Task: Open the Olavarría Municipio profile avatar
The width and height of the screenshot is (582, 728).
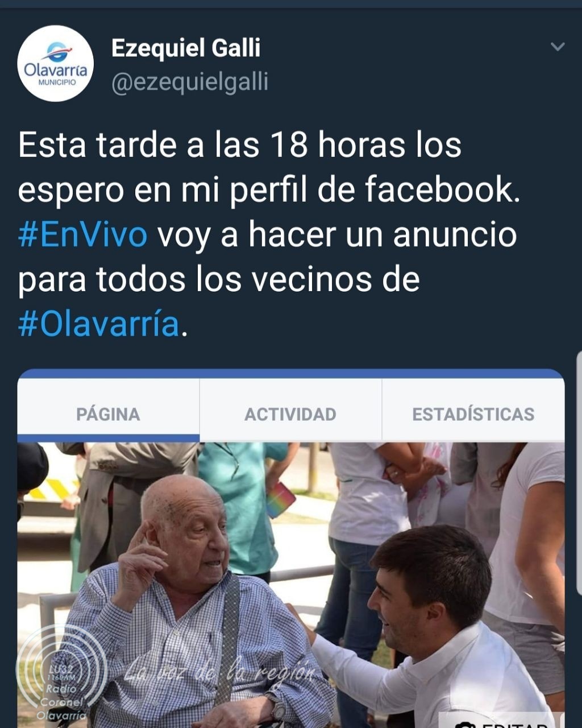Action: point(56,64)
